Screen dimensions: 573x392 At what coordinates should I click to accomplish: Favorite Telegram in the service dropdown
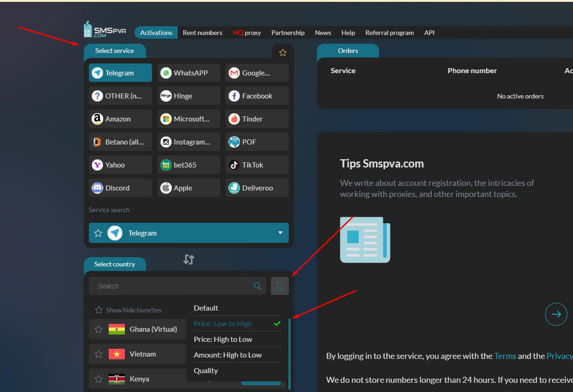click(x=98, y=233)
